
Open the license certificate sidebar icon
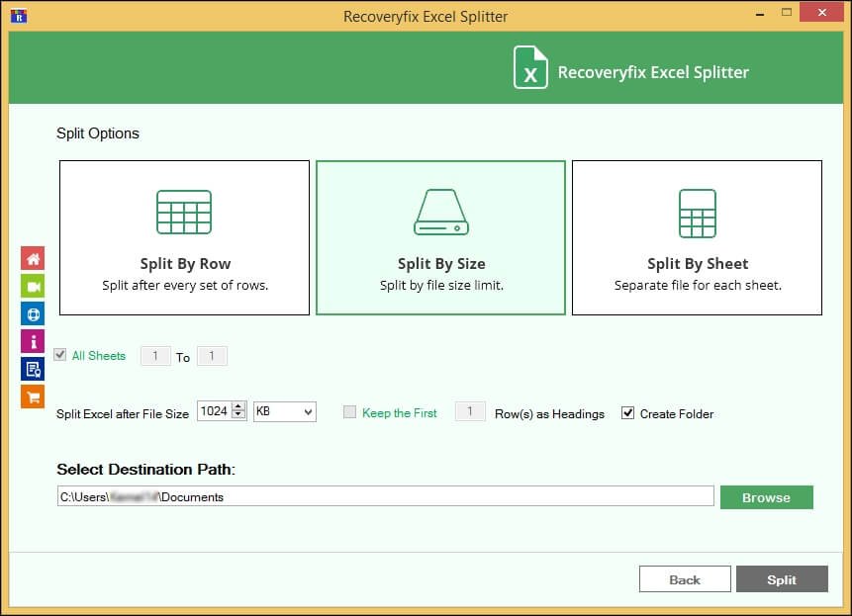pyautogui.click(x=33, y=369)
